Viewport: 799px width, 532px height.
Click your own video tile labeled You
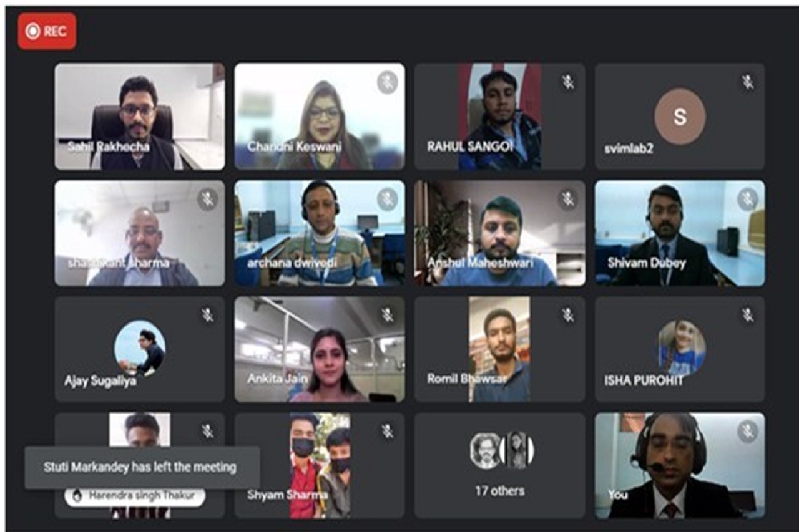680,465
